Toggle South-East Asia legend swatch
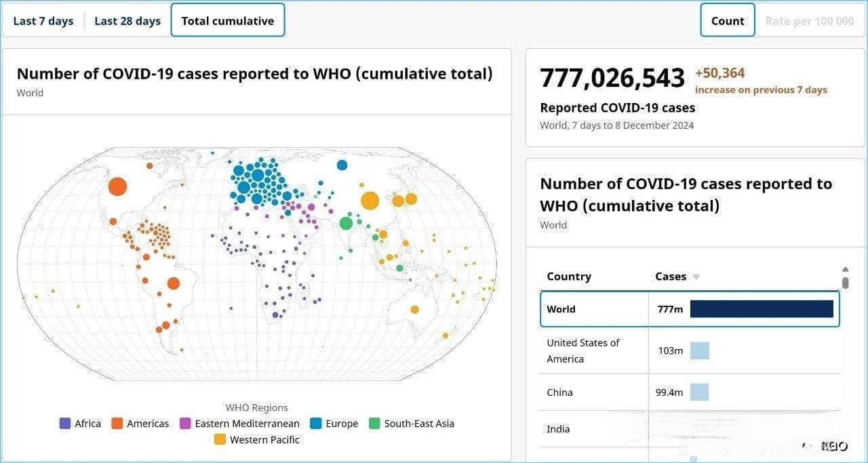 (374, 424)
